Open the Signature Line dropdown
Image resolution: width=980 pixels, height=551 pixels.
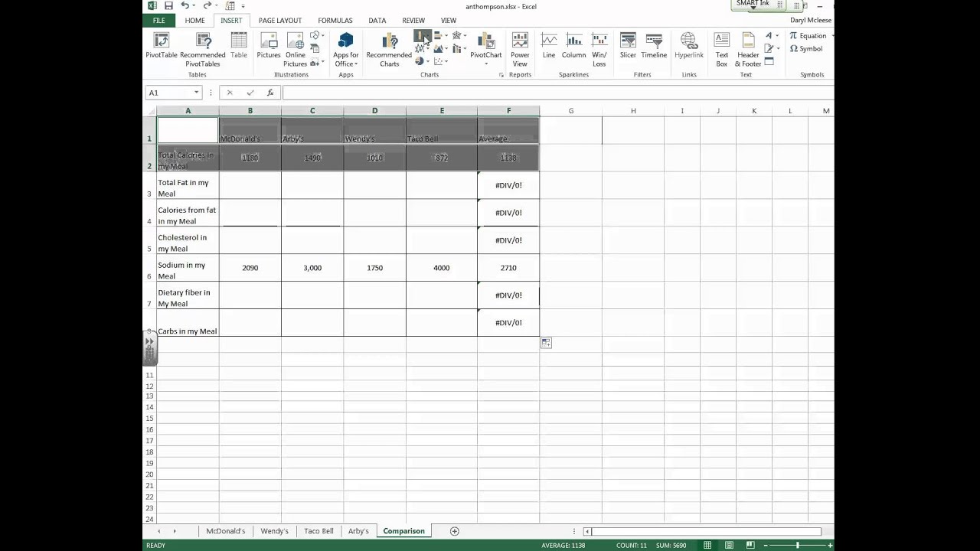771,49
